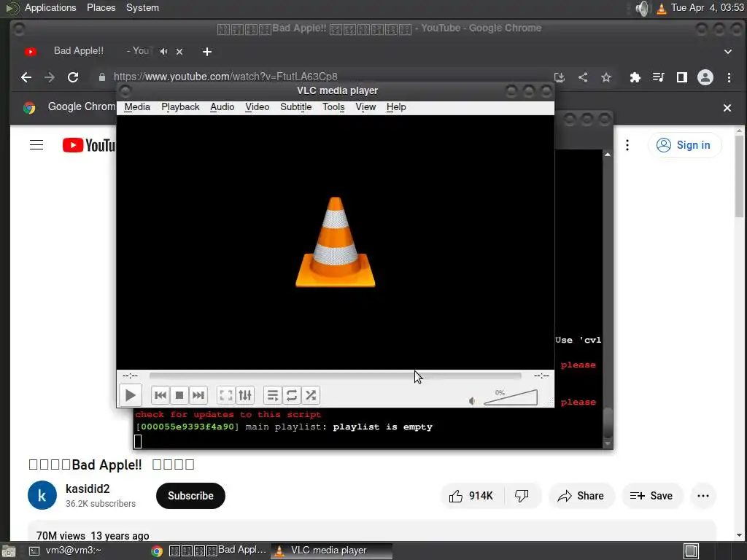Viewport: 747px width, 560px height.
Task: Subscribe to kasidid2 channel
Action: coord(190,496)
